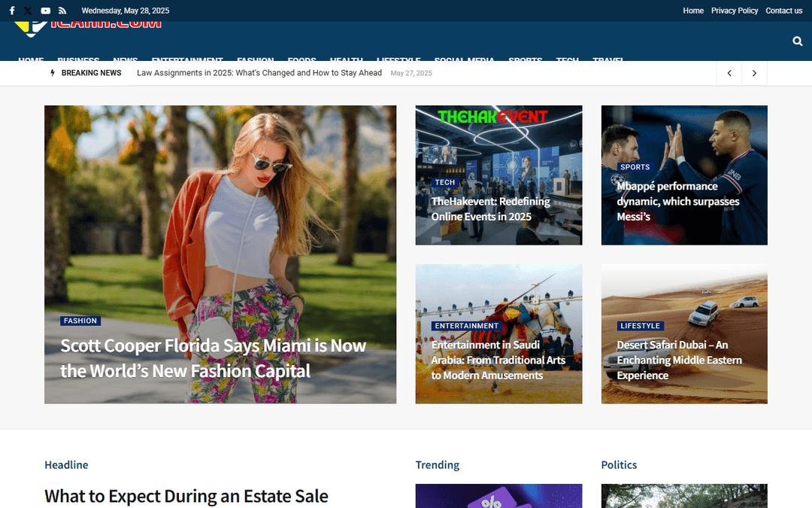Click the lightning bolt breaking news icon
This screenshot has width=812, height=508.
coord(53,73)
